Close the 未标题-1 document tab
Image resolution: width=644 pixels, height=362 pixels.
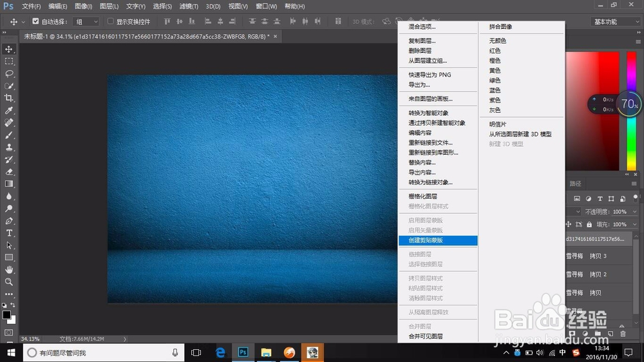coord(275,37)
